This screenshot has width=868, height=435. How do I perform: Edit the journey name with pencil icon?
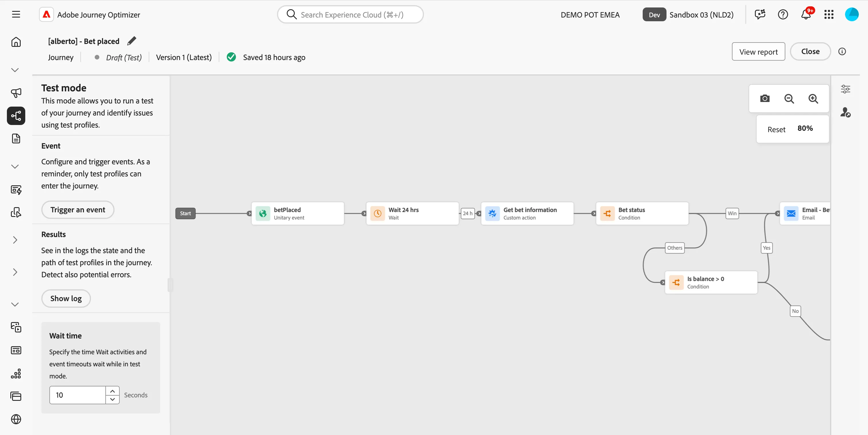[132, 41]
